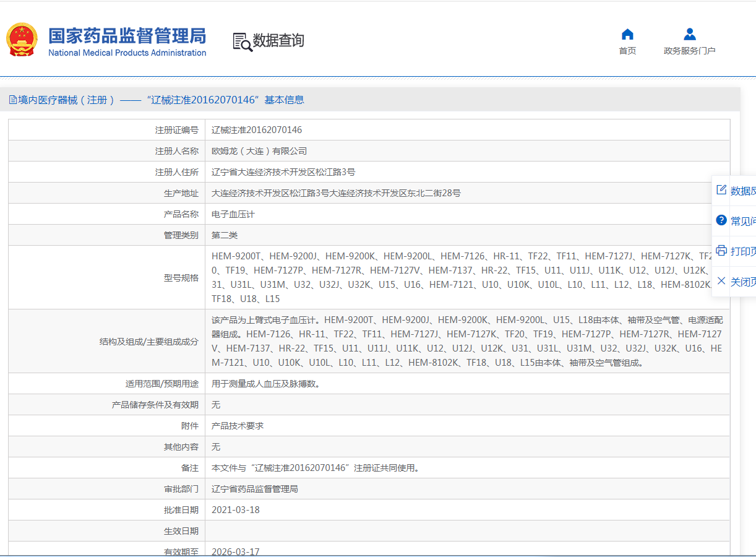Click the 审批部门 row label
Image resolution: width=756 pixels, height=557 pixels.
click(x=181, y=489)
